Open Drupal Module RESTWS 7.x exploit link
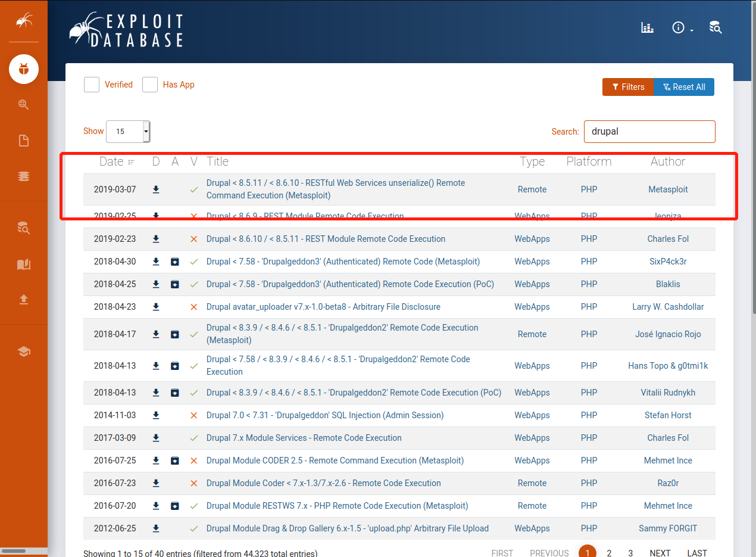Screen dimensions: 756x557 [x=337, y=506]
